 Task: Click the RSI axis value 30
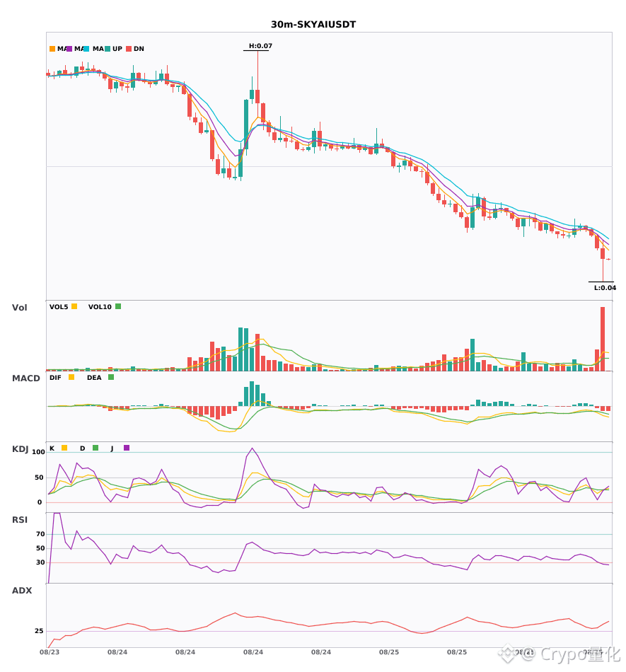point(40,562)
